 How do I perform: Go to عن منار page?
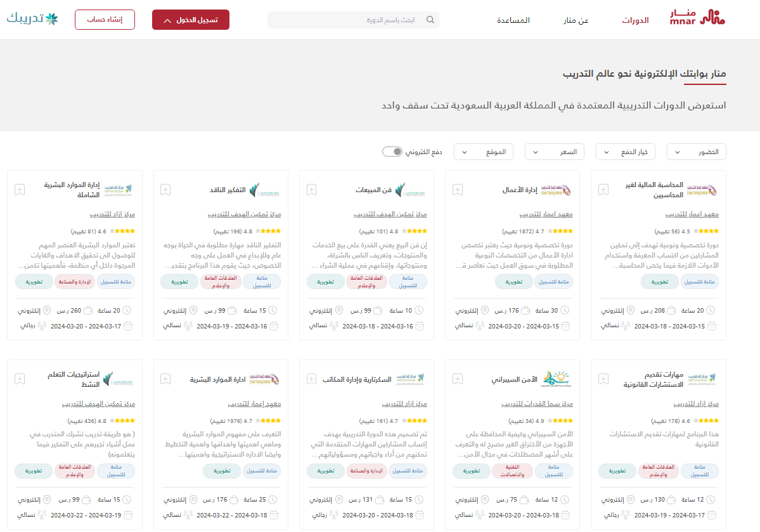pos(576,20)
